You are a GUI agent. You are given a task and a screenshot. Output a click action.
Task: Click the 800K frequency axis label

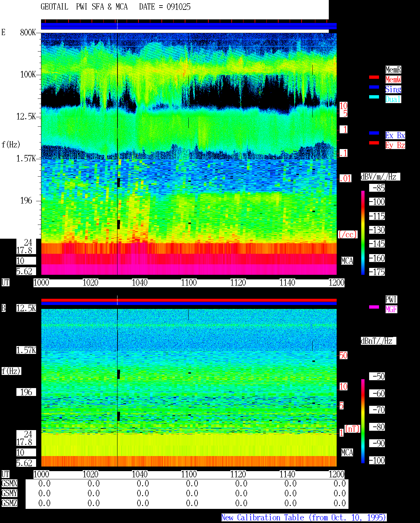[x=28, y=33]
